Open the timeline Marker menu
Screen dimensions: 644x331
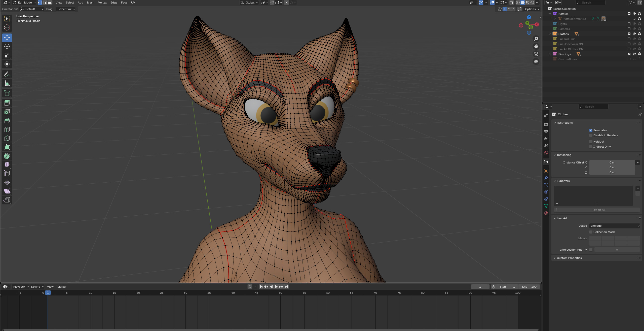62,287
